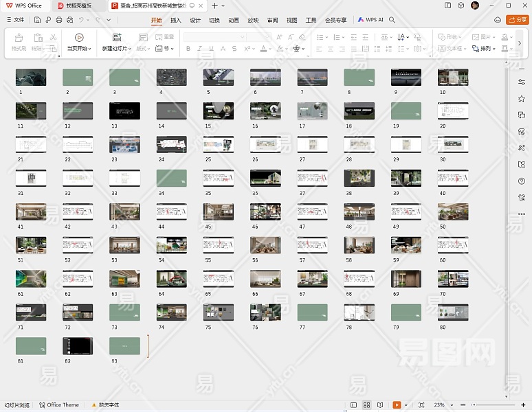Click the help question mark in right sidebar
Viewport: 532px width, 412px height.
pyautogui.click(x=522, y=181)
